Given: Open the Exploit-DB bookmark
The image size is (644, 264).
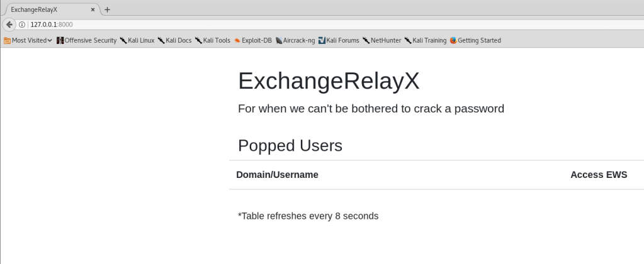Looking at the screenshot, I should pos(253,40).
